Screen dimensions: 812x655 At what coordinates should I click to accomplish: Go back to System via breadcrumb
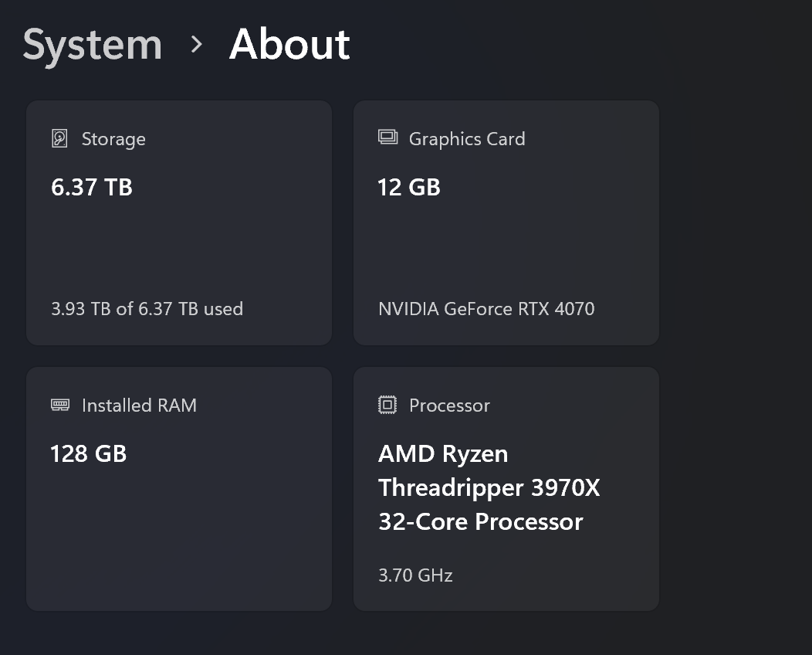point(93,45)
